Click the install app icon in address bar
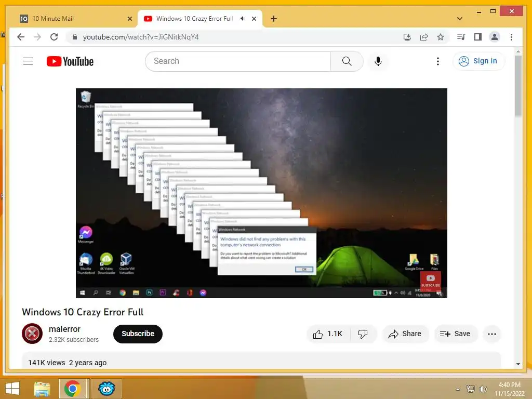This screenshot has height=399, width=532. 407,37
